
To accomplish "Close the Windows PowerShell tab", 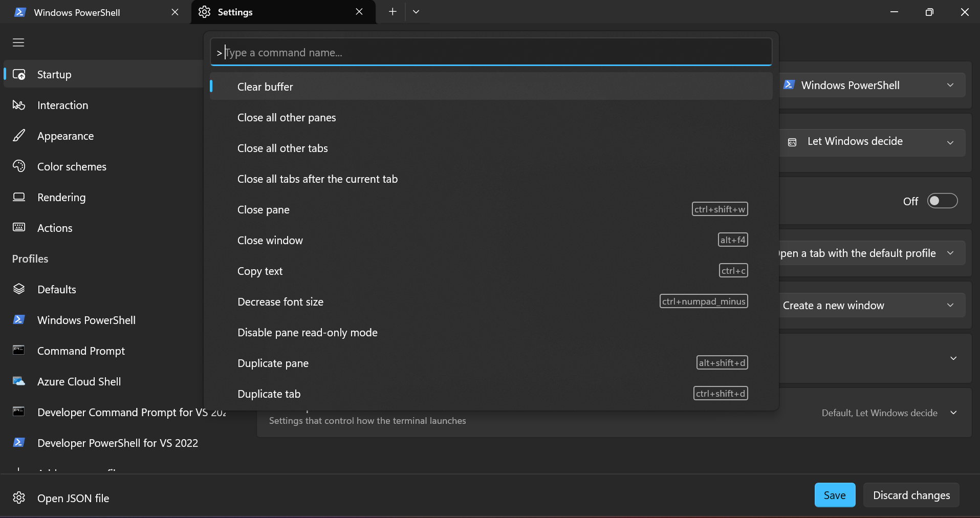I will click(x=175, y=12).
